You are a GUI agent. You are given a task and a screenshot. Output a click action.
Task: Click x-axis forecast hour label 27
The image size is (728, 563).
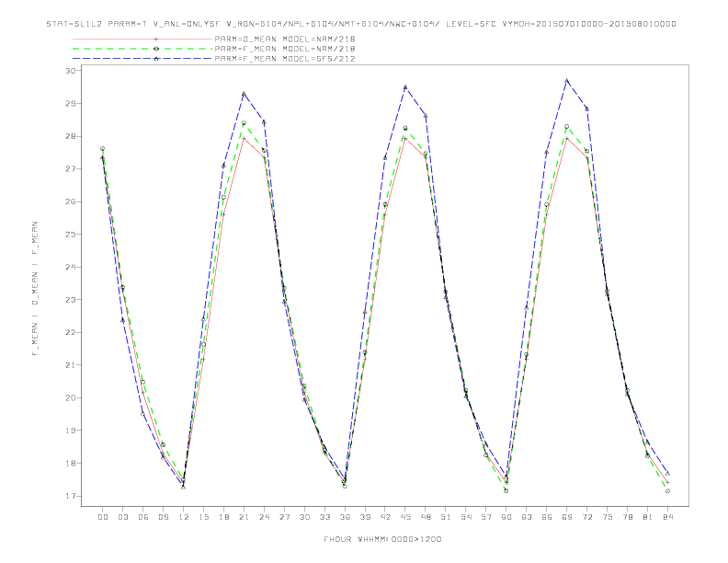tap(284, 517)
